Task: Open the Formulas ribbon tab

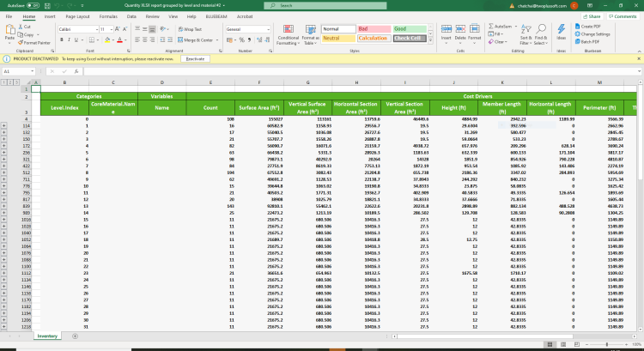Action: click(108, 16)
